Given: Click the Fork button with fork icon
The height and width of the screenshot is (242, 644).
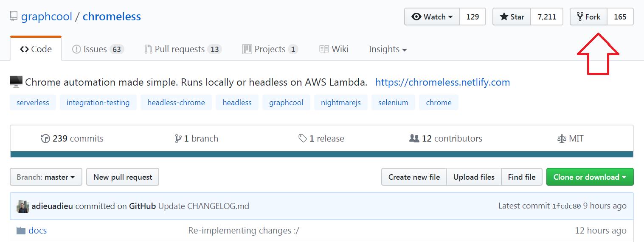Looking at the screenshot, I should (x=588, y=17).
